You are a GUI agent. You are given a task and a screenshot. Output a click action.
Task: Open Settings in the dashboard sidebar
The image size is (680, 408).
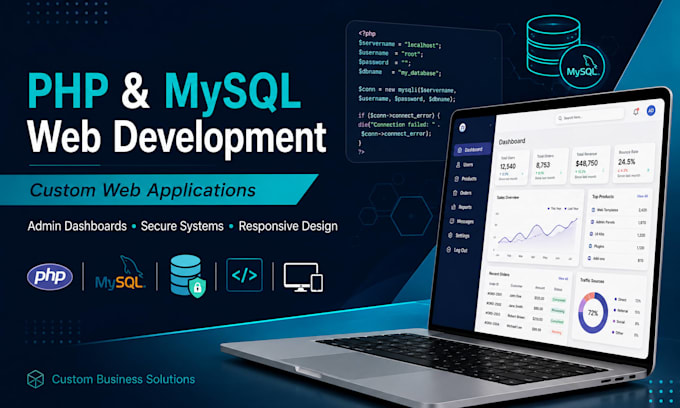tap(459, 236)
